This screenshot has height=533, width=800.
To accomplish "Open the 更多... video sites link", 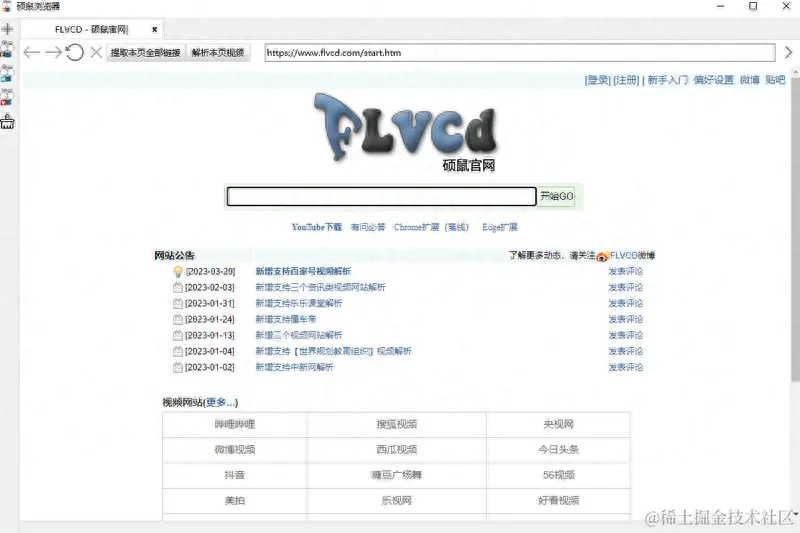I will coord(220,402).
